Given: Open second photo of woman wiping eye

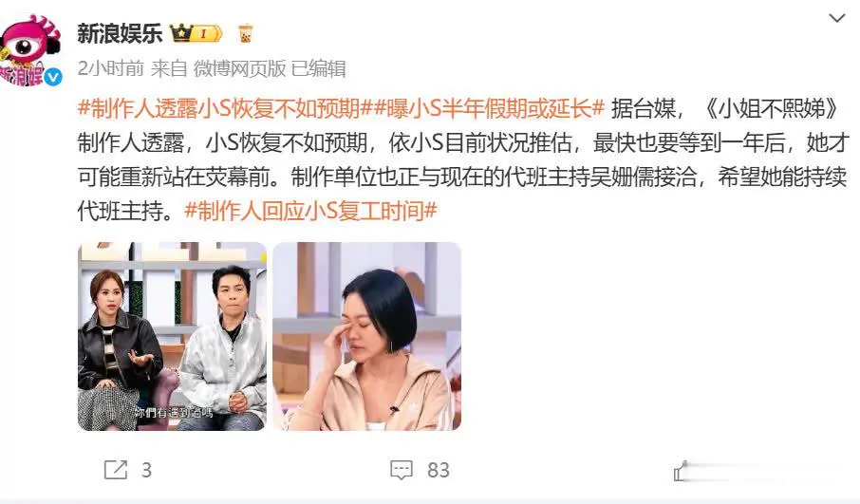Looking at the screenshot, I should pyautogui.click(x=367, y=336).
